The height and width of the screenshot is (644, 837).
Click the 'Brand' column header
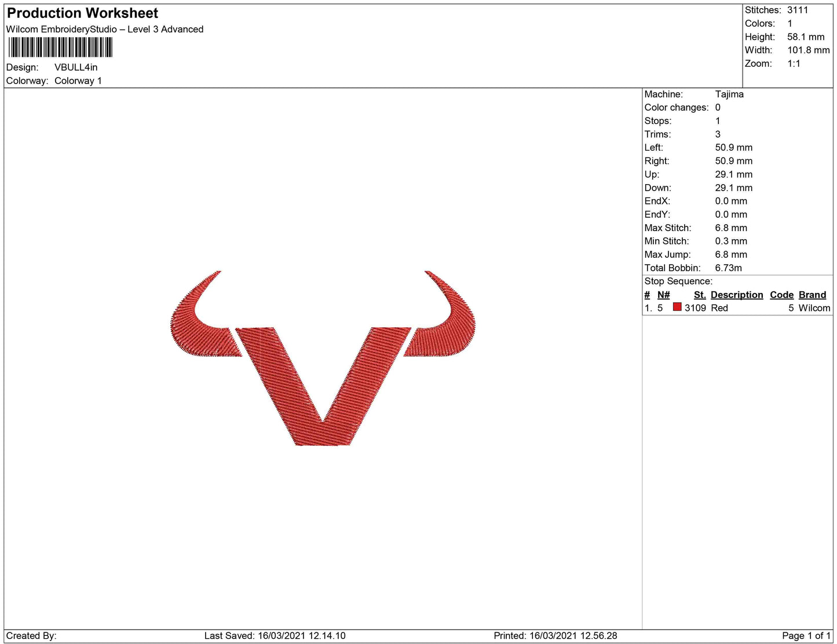(812, 295)
